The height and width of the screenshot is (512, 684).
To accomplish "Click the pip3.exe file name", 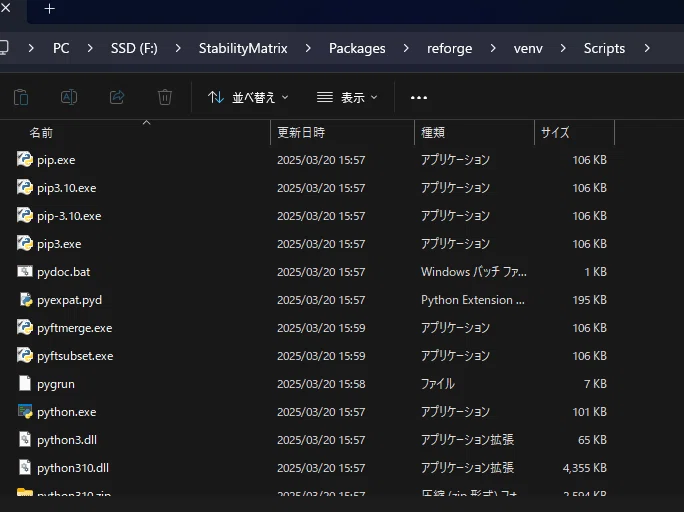I will (x=59, y=244).
